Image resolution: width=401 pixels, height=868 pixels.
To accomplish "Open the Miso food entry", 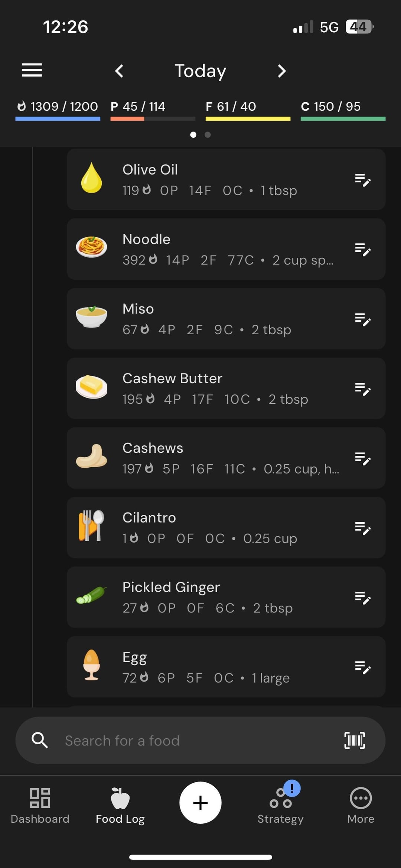I will point(208,319).
